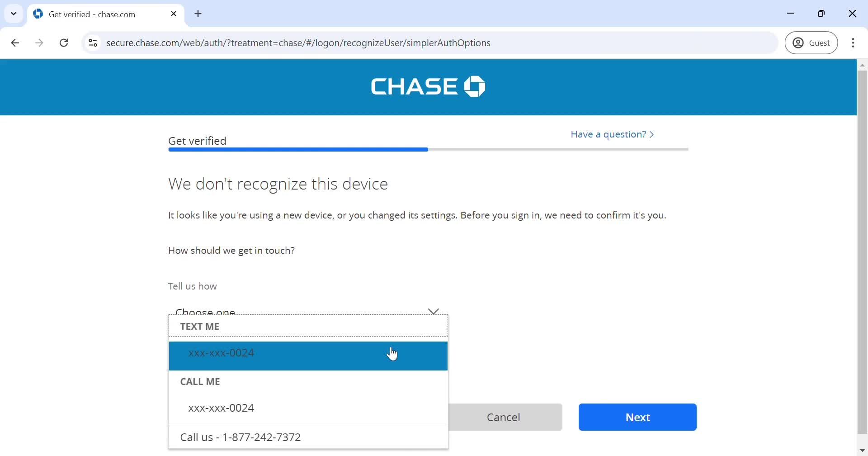The width and height of the screenshot is (868, 456).
Task: Open the Guest profile menu
Action: [811, 43]
